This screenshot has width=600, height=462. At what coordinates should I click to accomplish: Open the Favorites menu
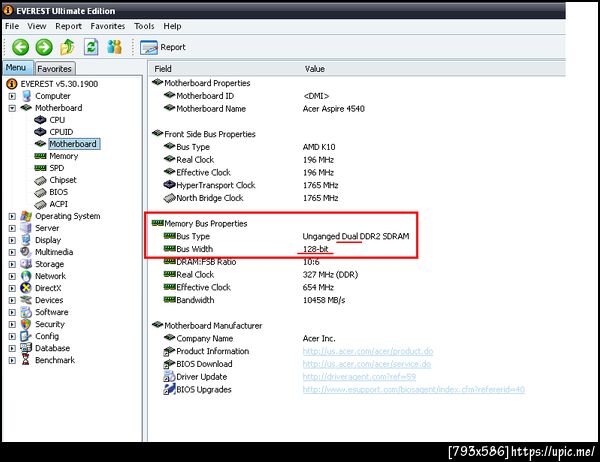tap(108, 26)
